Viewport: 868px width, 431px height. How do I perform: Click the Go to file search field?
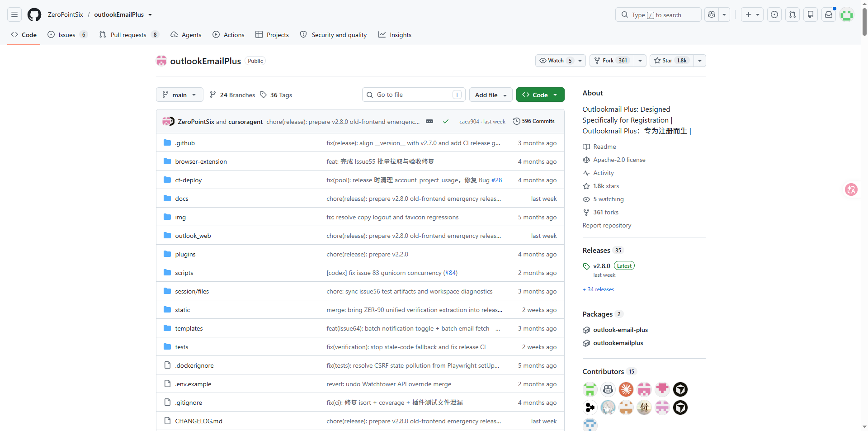[x=414, y=95]
